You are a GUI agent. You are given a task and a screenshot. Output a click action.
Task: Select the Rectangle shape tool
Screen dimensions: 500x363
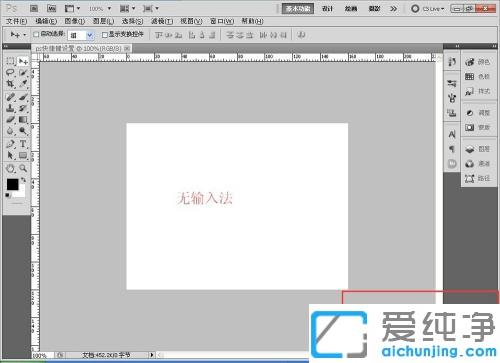coord(23,155)
